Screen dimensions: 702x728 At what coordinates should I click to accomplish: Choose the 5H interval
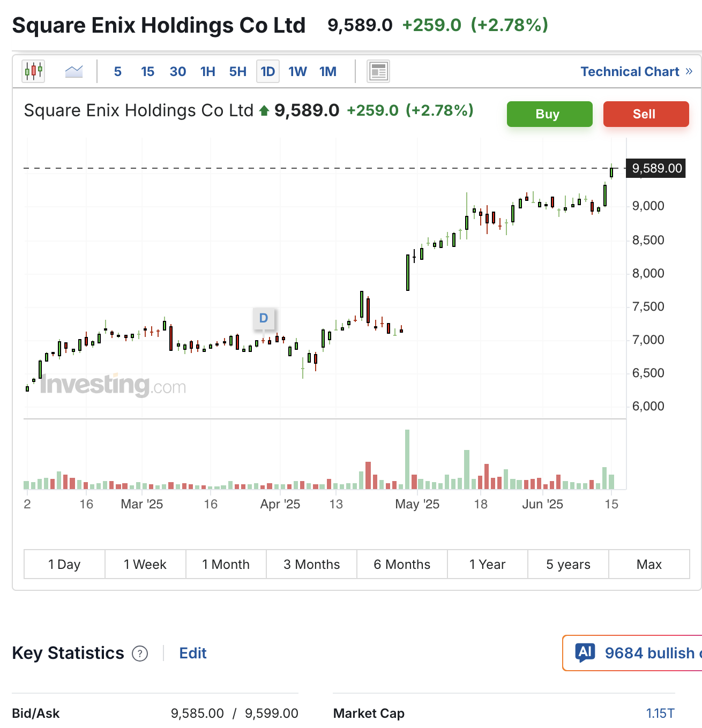[x=238, y=71]
